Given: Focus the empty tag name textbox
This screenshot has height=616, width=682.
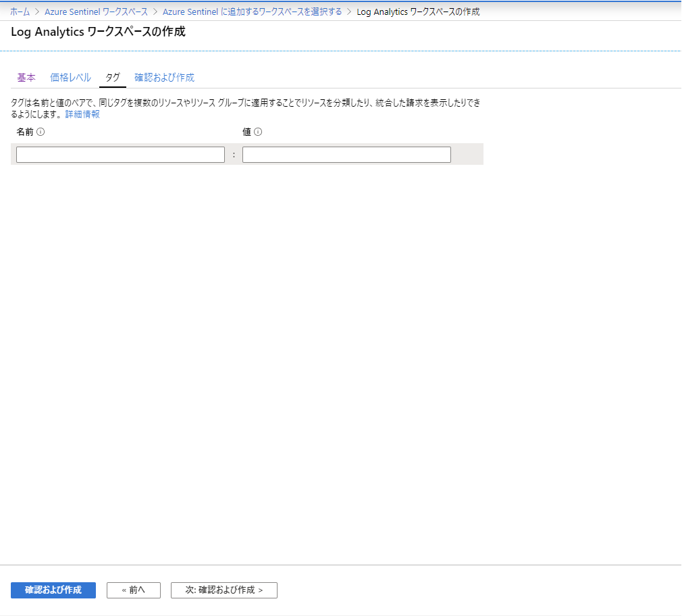Looking at the screenshot, I should [120, 154].
